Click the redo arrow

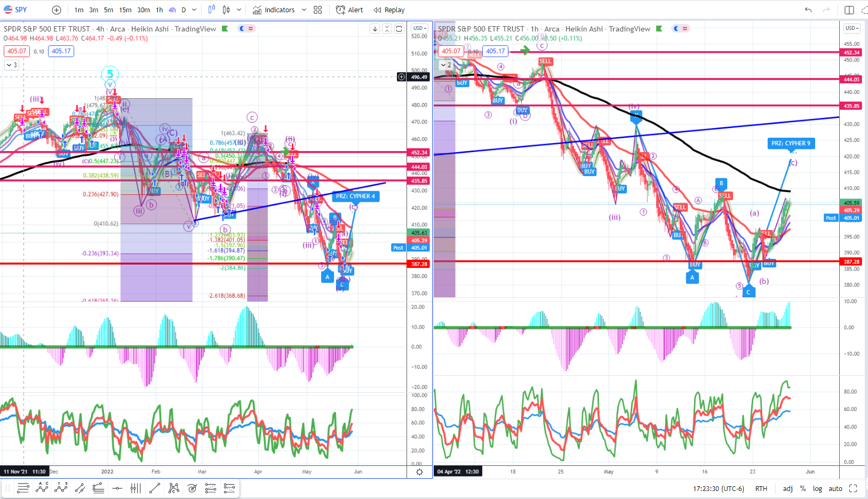click(826, 10)
